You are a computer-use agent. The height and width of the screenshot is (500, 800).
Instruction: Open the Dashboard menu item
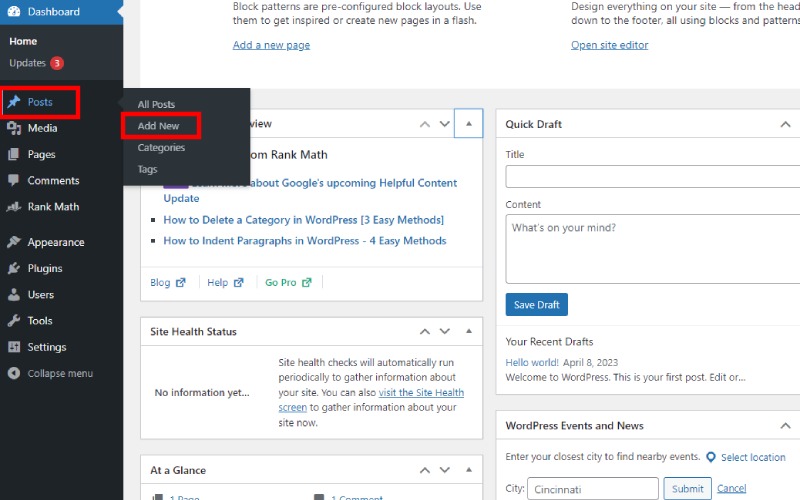coord(61,11)
